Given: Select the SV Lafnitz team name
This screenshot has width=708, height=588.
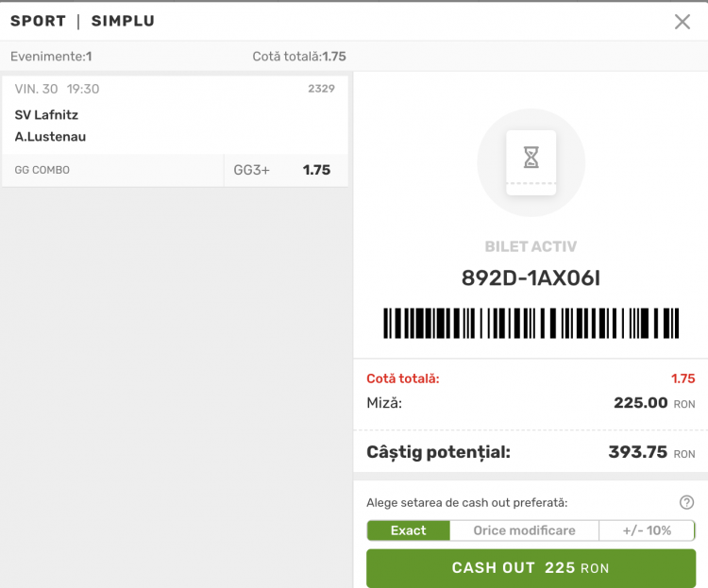Looking at the screenshot, I should [46, 115].
